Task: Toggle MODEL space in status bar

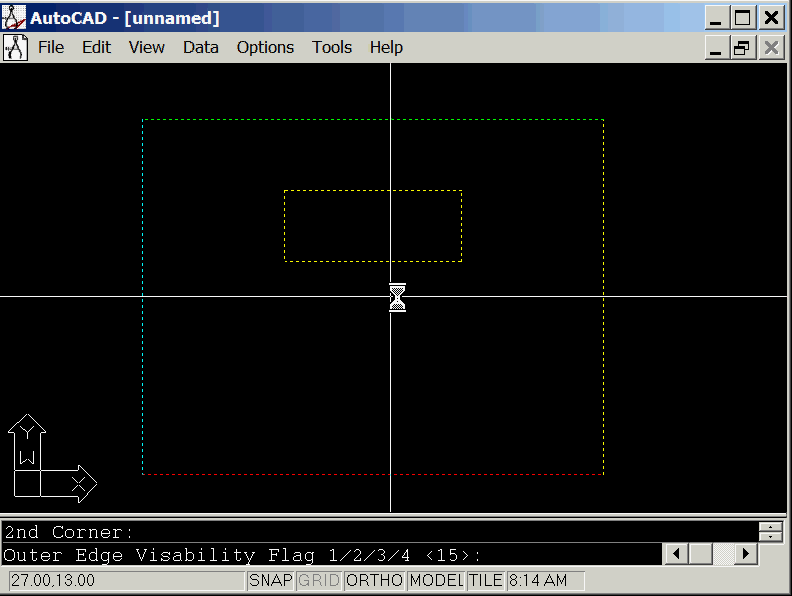Action: (x=436, y=580)
